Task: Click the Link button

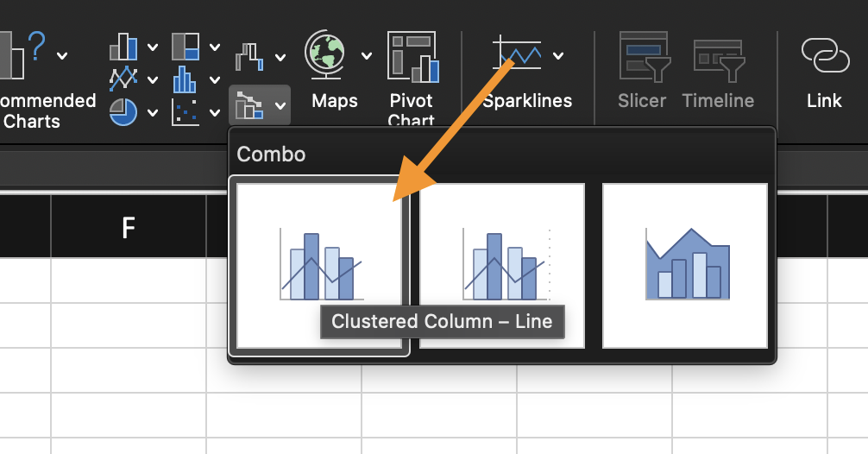Action: [x=824, y=73]
